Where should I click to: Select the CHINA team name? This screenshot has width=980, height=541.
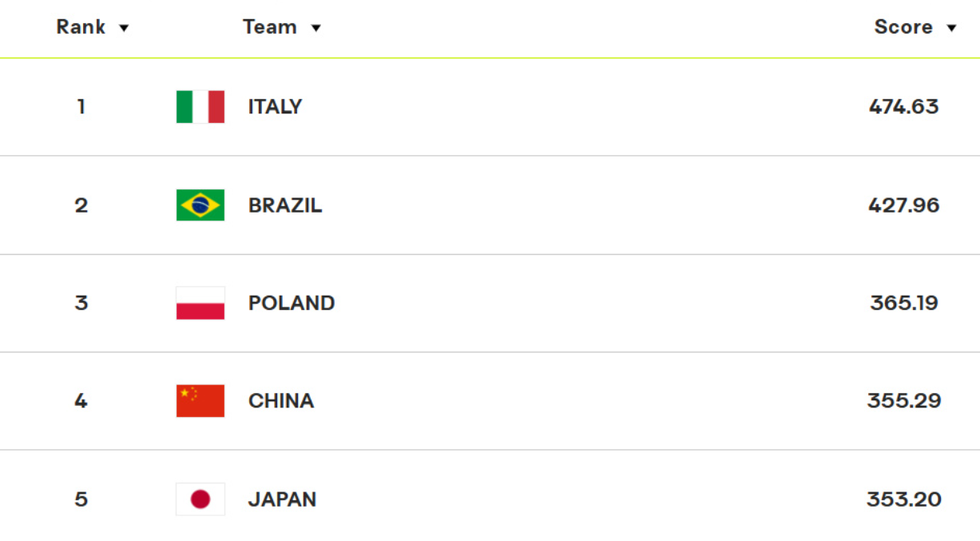point(281,401)
